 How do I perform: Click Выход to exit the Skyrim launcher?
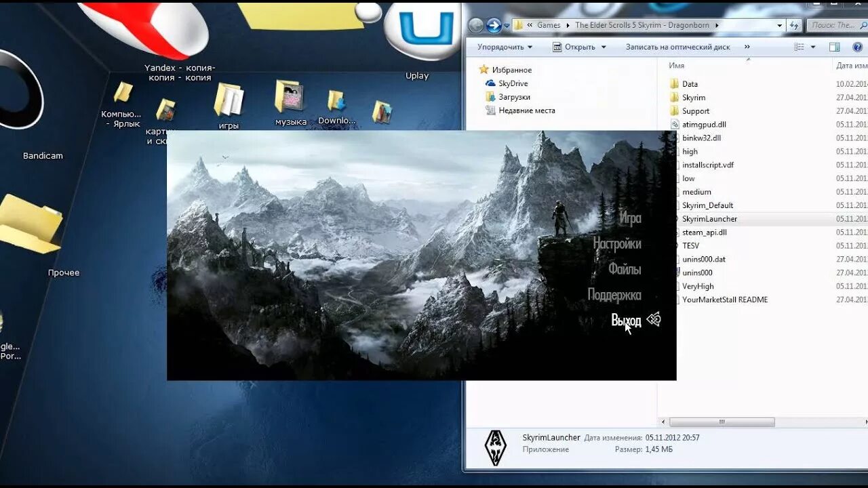[626, 321]
